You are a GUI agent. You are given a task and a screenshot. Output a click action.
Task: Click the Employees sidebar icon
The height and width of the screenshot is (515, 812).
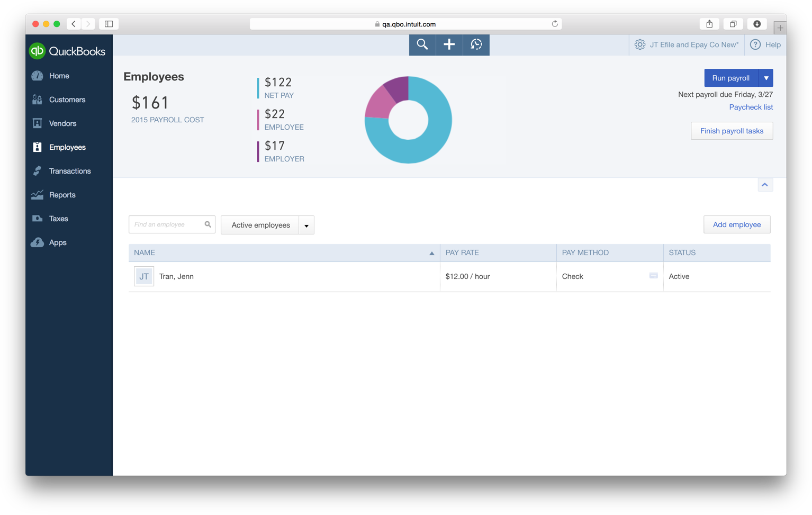(37, 147)
